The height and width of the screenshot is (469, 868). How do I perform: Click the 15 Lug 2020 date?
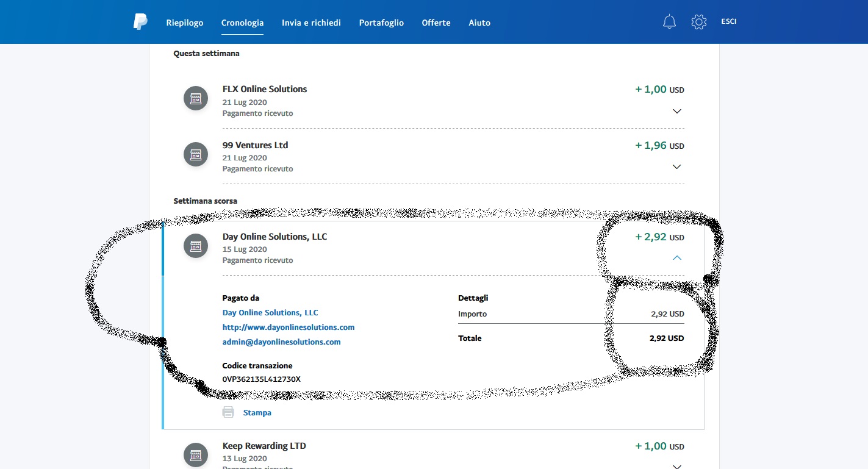click(x=245, y=249)
